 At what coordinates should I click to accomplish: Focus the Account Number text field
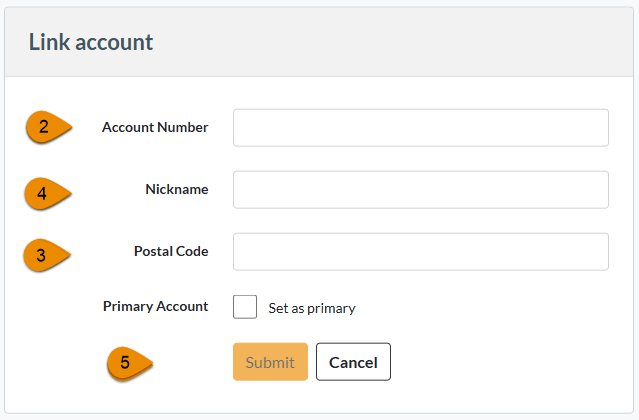(420, 128)
